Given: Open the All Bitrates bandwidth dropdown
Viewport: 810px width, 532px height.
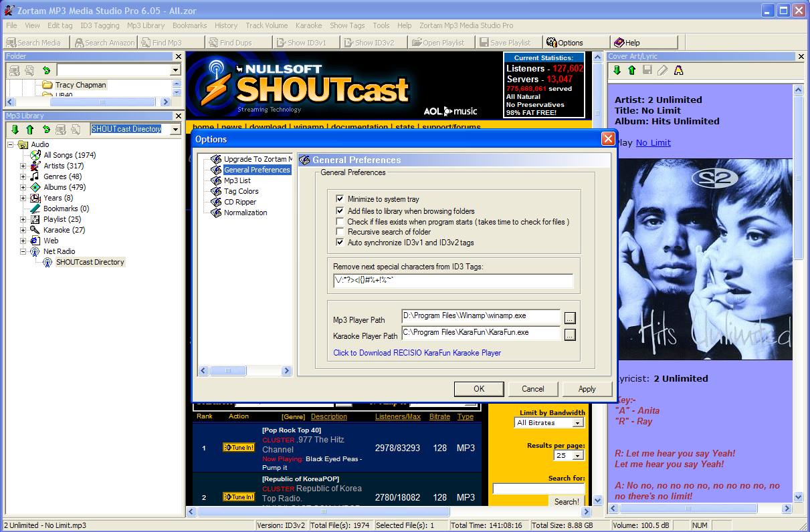Looking at the screenshot, I should click(x=578, y=422).
